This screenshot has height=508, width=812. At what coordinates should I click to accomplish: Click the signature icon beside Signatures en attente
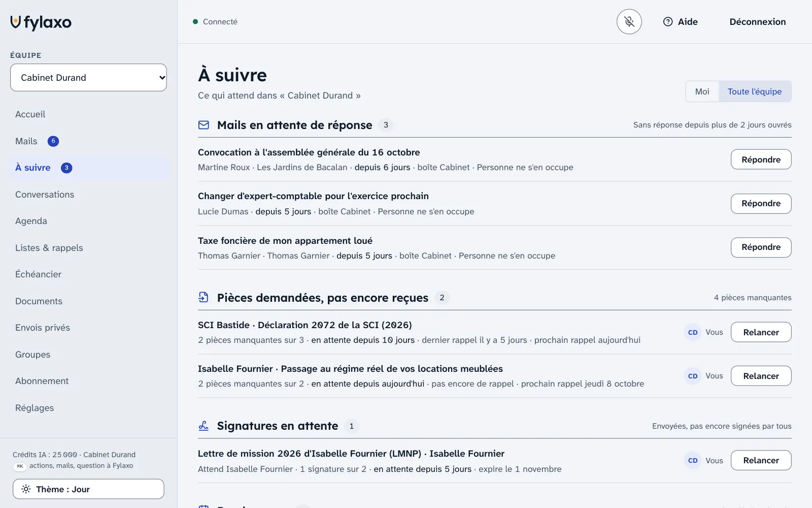[204, 426]
